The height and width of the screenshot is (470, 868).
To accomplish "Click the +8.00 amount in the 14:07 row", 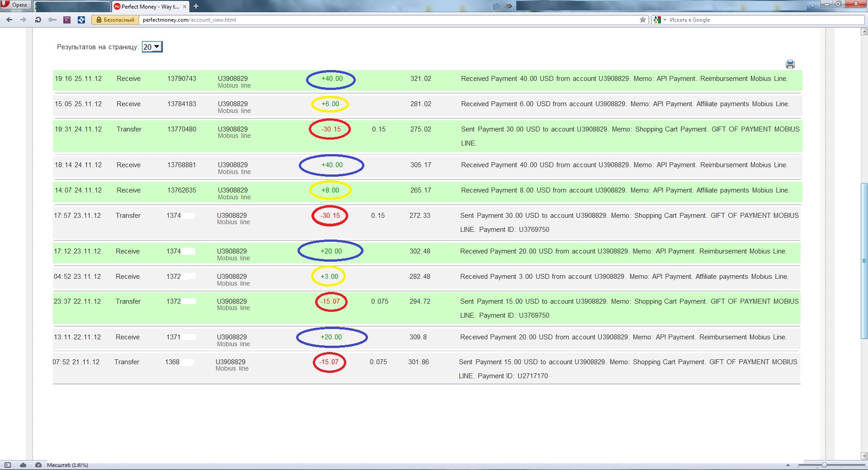I will [x=330, y=190].
